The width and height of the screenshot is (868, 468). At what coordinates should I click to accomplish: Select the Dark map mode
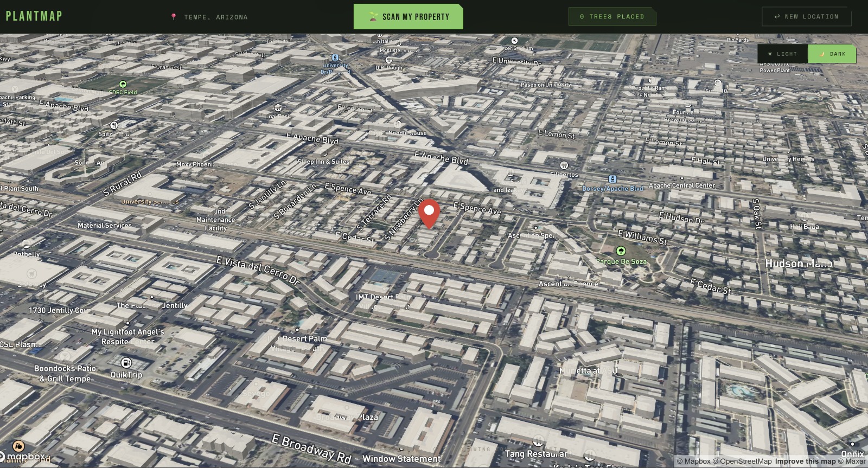(832, 54)
